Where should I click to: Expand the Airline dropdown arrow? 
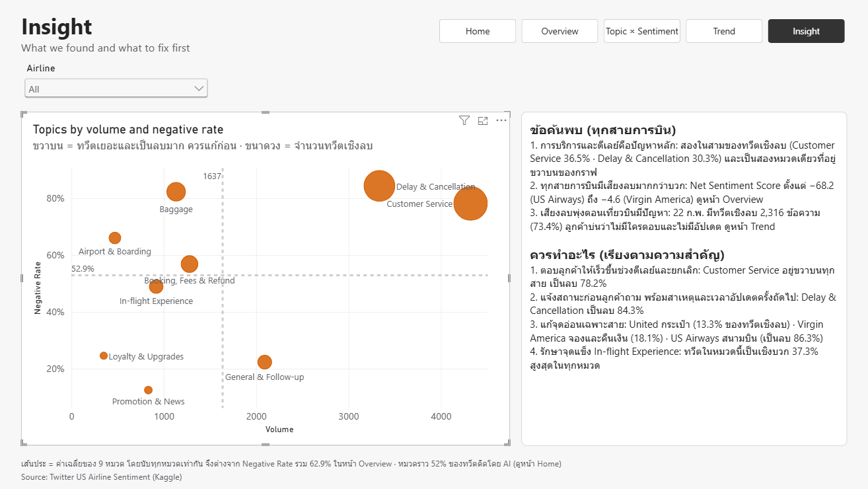click(x=199, y=89)
